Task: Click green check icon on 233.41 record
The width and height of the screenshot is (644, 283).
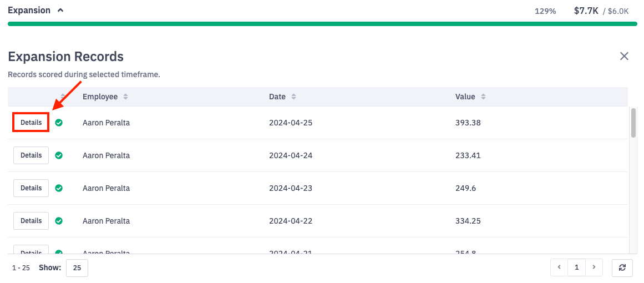Action: [x=59, y=155]
